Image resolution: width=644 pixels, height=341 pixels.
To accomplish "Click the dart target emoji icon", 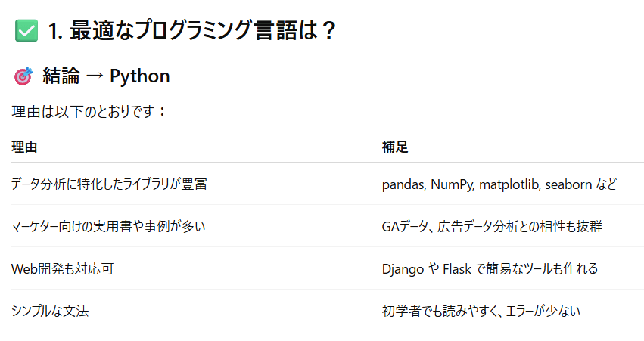I will point(23,76).
